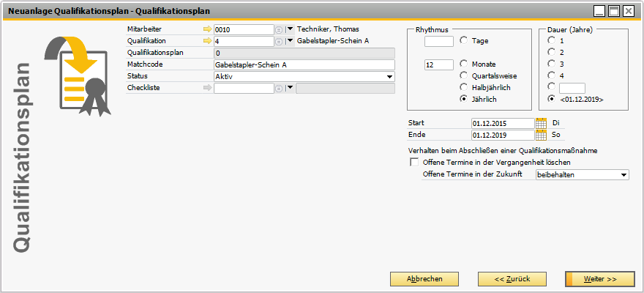Open the Checkliste choose-from-list round icon
Viewport: 644px width, 293px height.
click(x=279, y=89)
